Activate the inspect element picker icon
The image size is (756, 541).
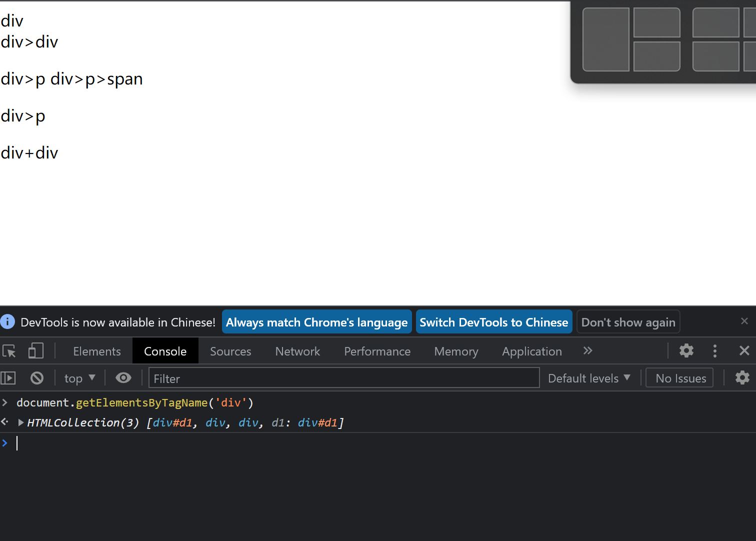pyautogui.click(x=9, y=351)
